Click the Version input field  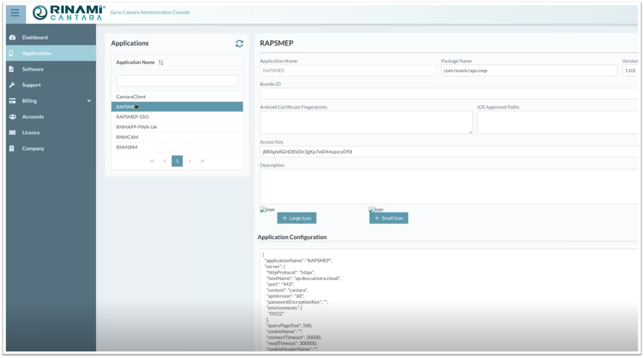point(630,71)
